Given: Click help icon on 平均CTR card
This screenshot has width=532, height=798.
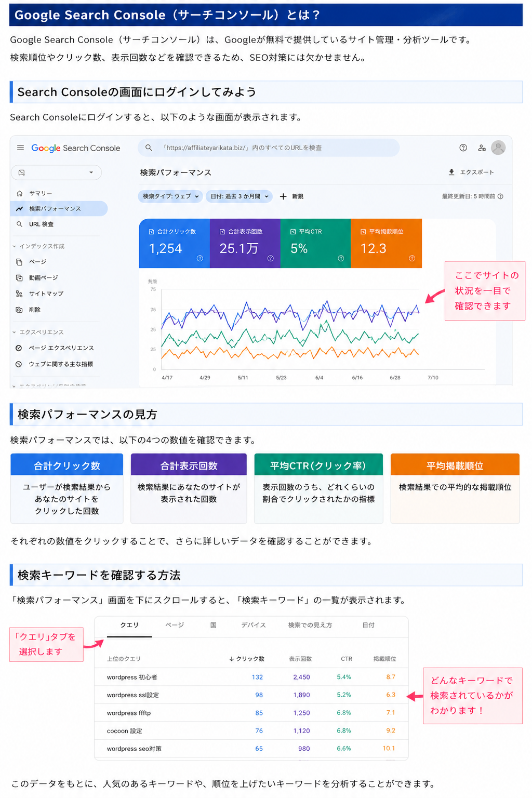Looking at the screenshot, I should [341, 258].
